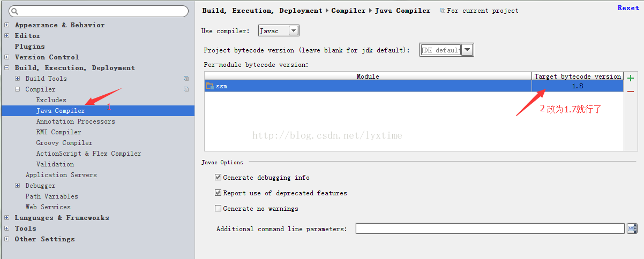Viewport: 644px width, 259px height.
Task: Click the search magnifier icon
Action: [14, 11]
